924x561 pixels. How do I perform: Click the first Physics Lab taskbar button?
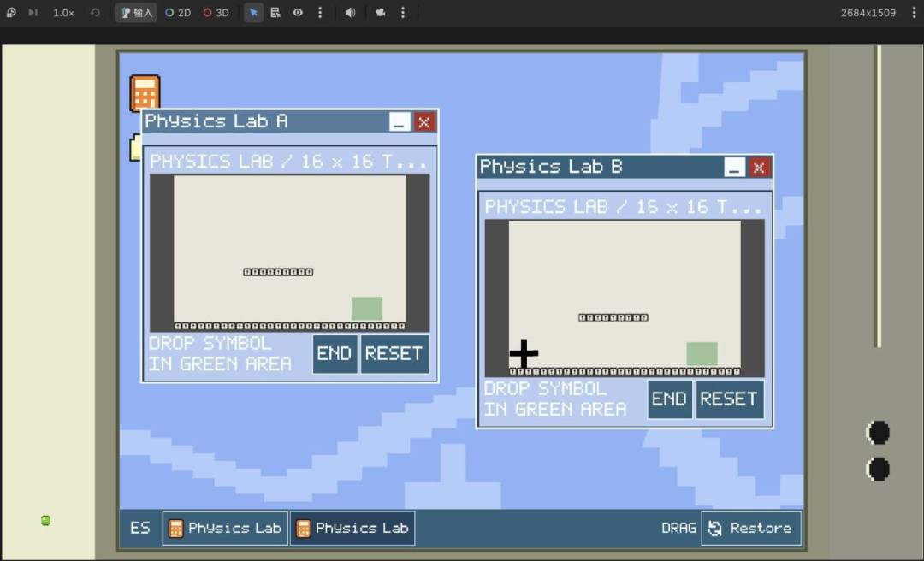click(x=225, y=528)
